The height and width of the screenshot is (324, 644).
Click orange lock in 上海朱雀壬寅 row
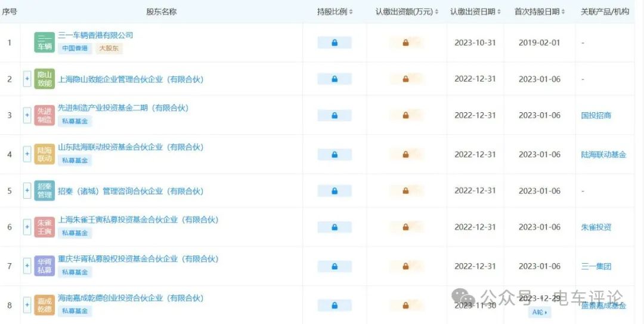pyautogui.click(x=406, y=227)
